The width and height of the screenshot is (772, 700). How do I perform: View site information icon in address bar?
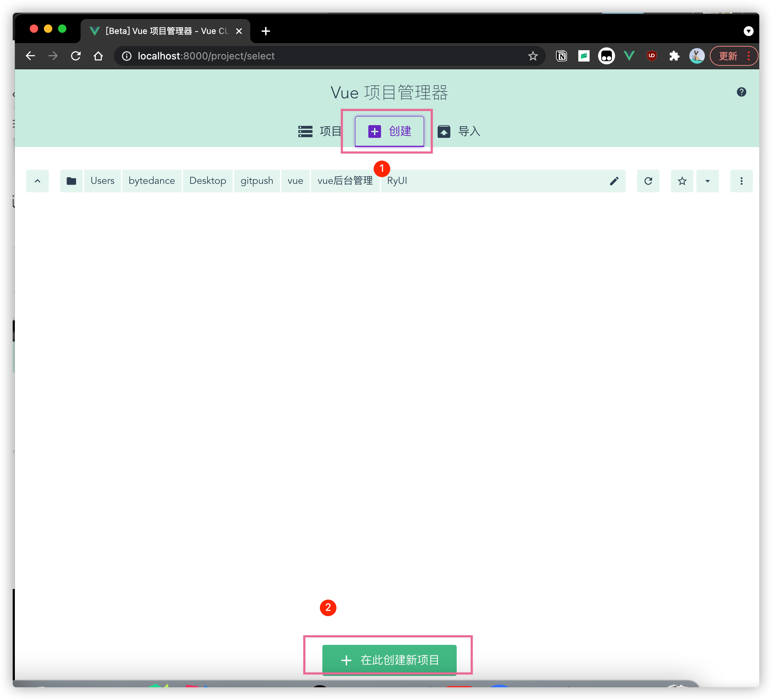127,56
